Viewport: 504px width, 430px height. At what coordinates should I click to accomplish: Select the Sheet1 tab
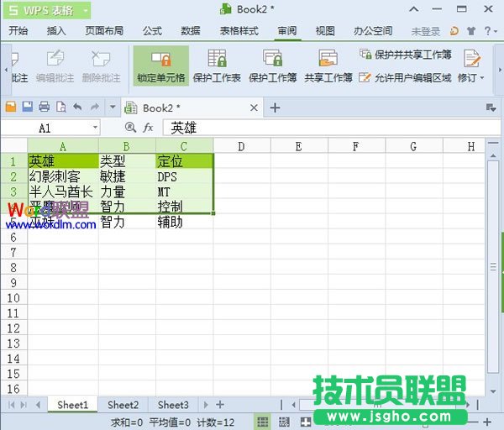pos(72,405)
